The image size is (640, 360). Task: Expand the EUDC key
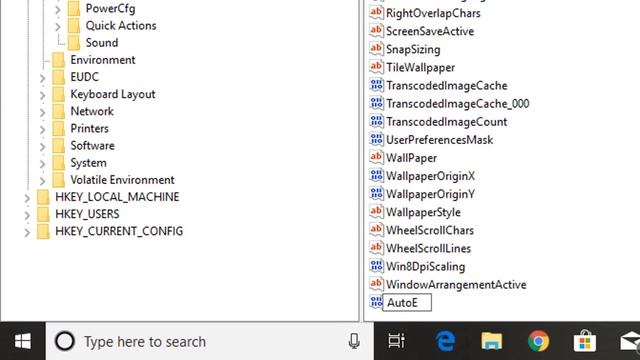42,78
